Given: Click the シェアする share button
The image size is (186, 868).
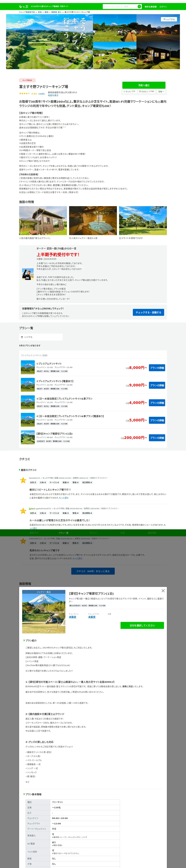Looking at the screenshot, I should [169, 19].
